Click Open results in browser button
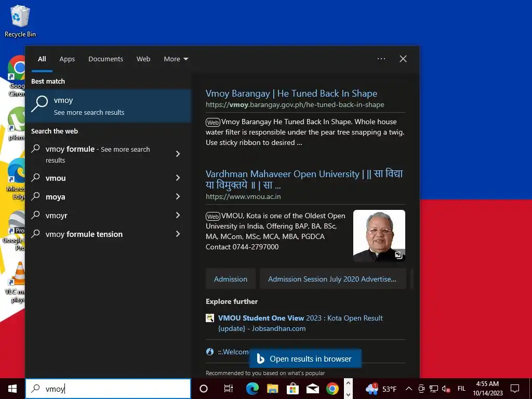Image resolution: width=532 pixels, height=399 pixels. (x=305, y=358)
